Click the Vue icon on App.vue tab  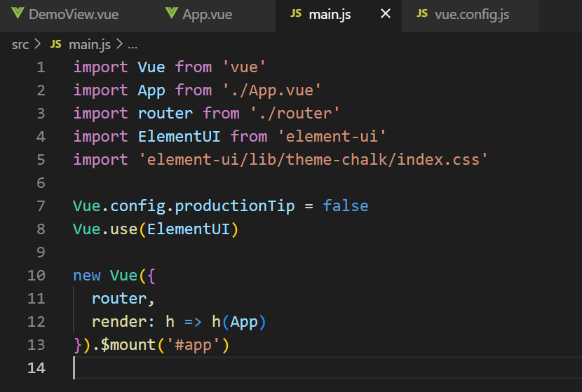[x=171, y=13]
